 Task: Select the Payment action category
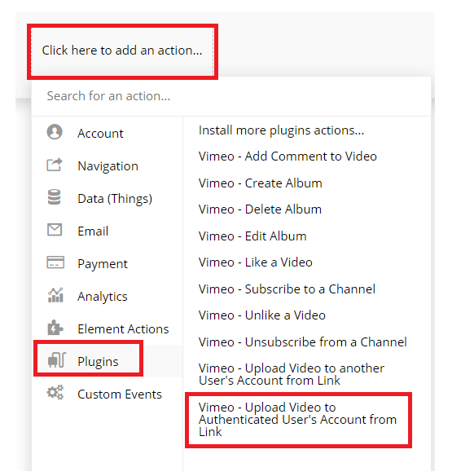[x=108, y=263]
